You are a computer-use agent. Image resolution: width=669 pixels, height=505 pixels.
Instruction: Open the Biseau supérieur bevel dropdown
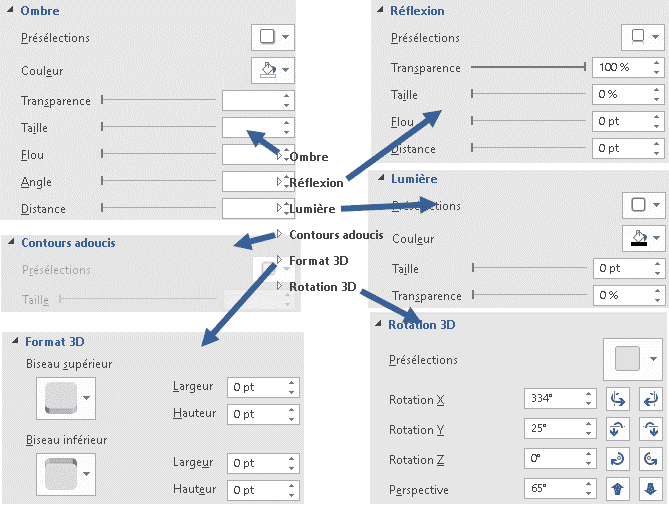coord(66,398)
